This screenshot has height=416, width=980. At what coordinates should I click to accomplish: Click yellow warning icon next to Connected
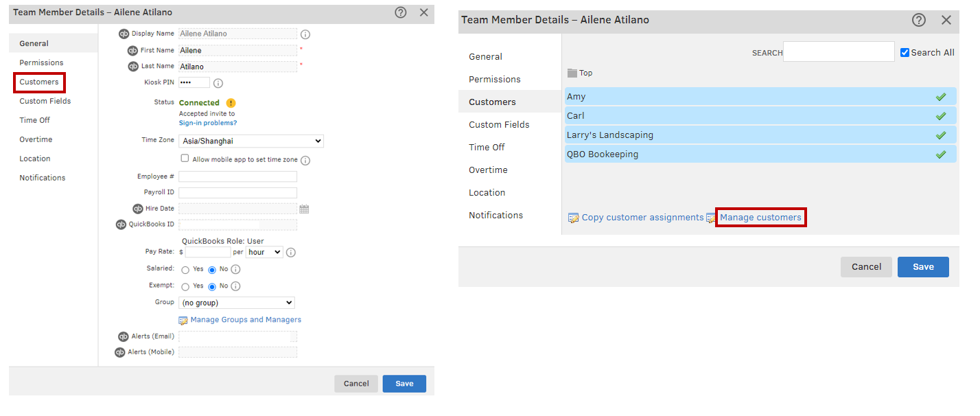click(231, 103)
